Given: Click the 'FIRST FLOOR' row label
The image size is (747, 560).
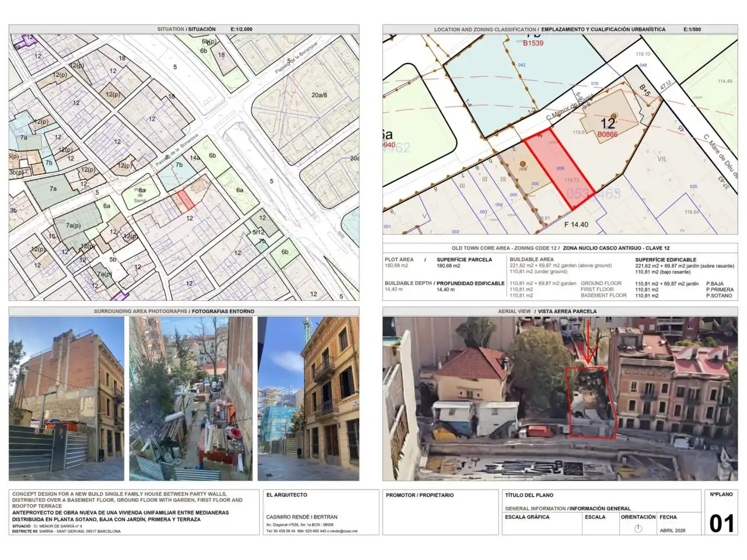Looking at the screenshot, I should [x=597, y=289].
